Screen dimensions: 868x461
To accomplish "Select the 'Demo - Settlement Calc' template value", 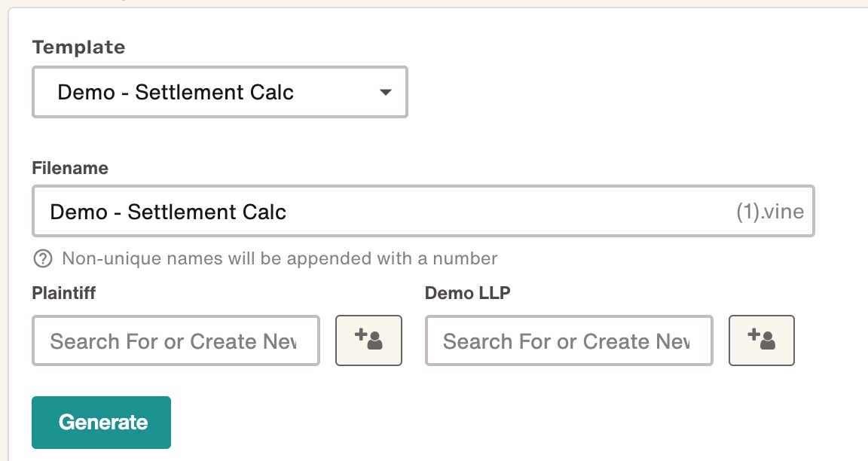I will click(176, 92).
